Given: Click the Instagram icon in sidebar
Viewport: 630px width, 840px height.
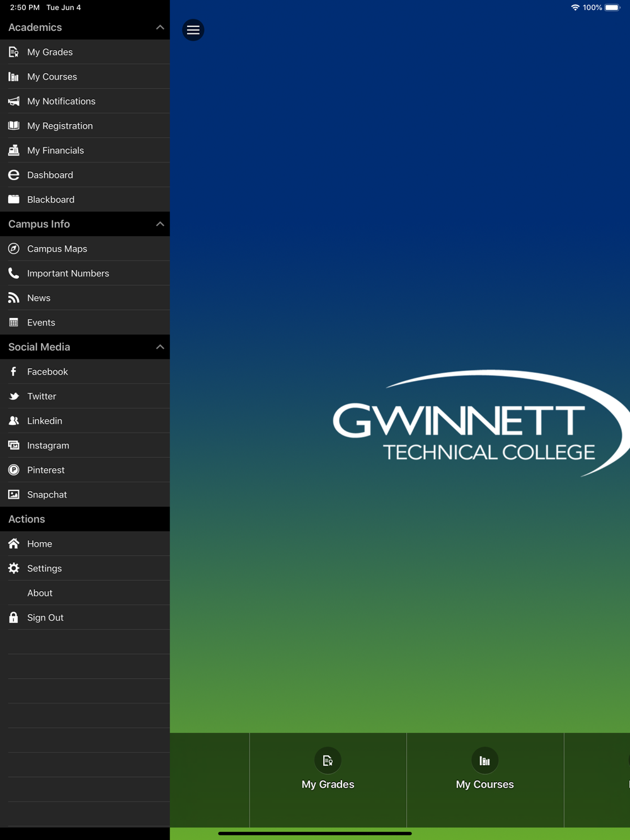Looking at the screenshot, I should (13, 445).
